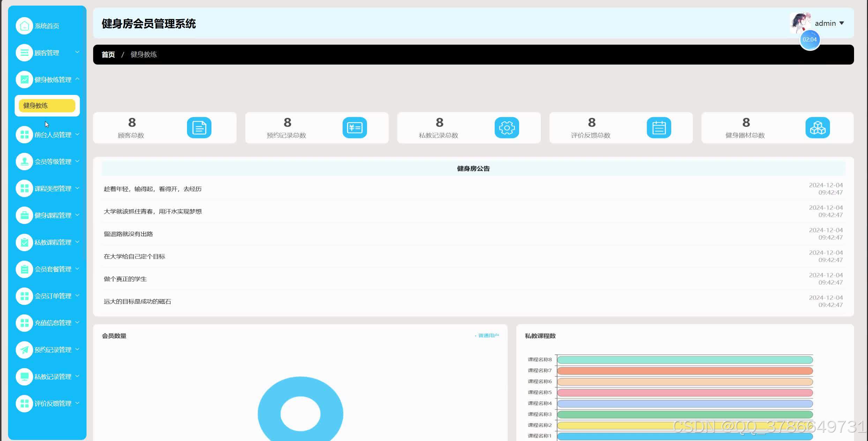Viewport: 868px width, 441px height.
Task: Click the home icon beside 系统首页
Action: click(24, 26)
